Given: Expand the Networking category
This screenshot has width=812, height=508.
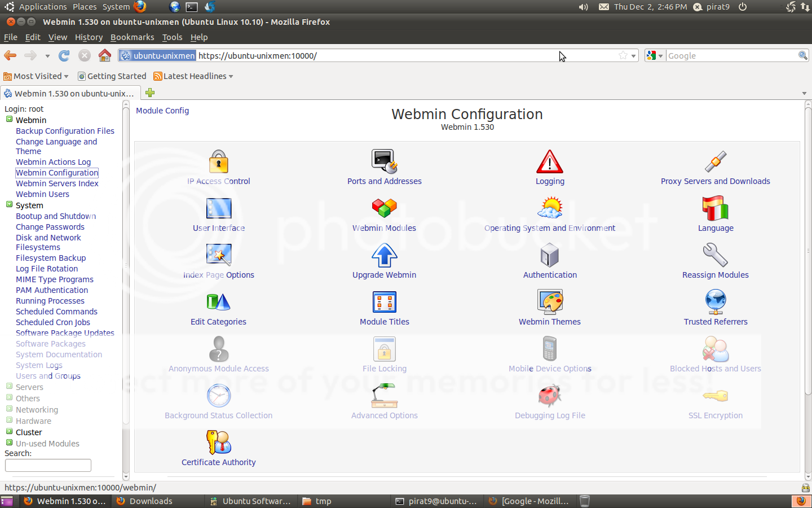Looking at the screenshot, I should coord(9,409).
